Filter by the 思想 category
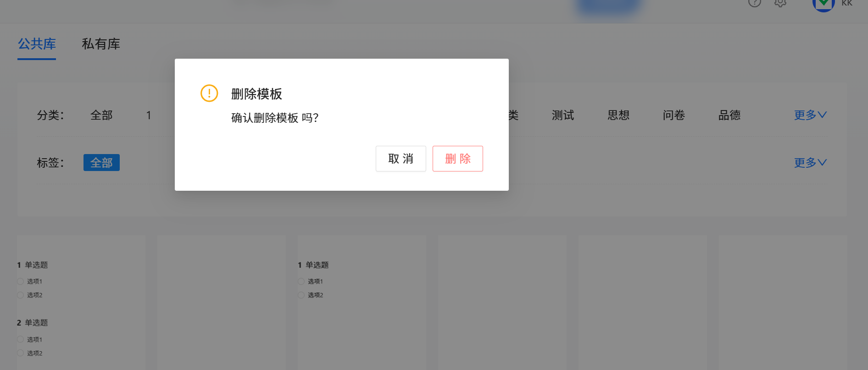 coord(618,115)
